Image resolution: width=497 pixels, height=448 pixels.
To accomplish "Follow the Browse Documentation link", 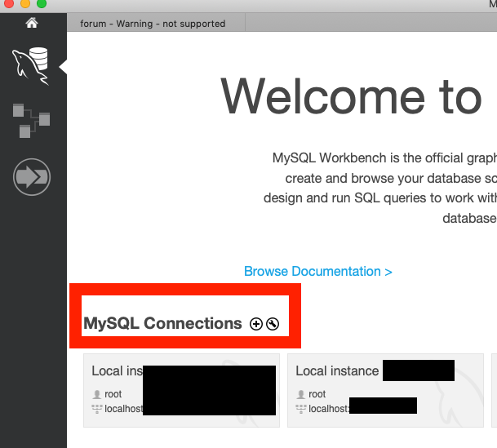I will pos(318,272).
